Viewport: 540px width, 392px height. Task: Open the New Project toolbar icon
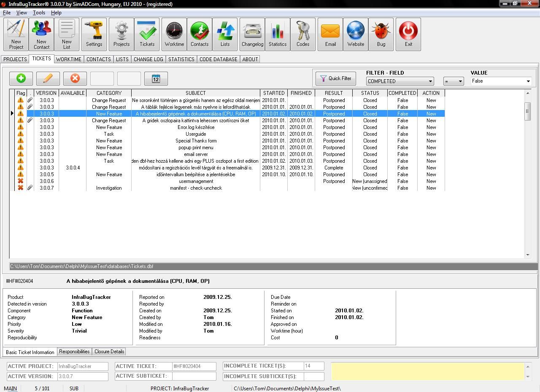16,35
